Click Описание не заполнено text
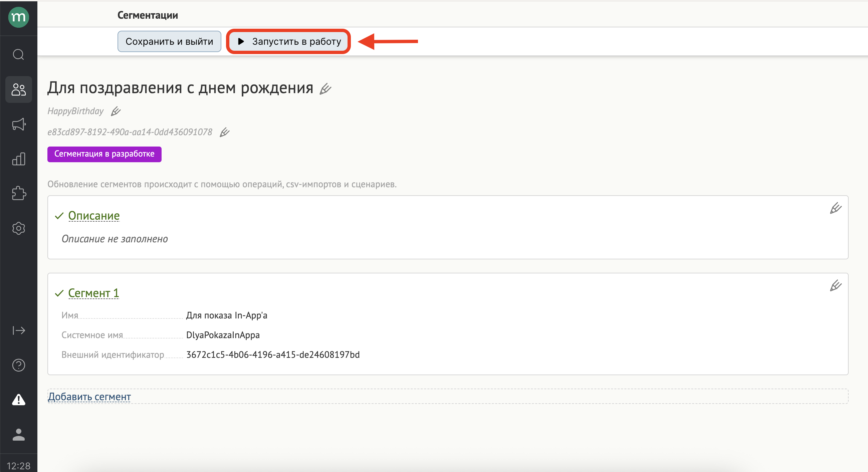 tap(115, 239)
